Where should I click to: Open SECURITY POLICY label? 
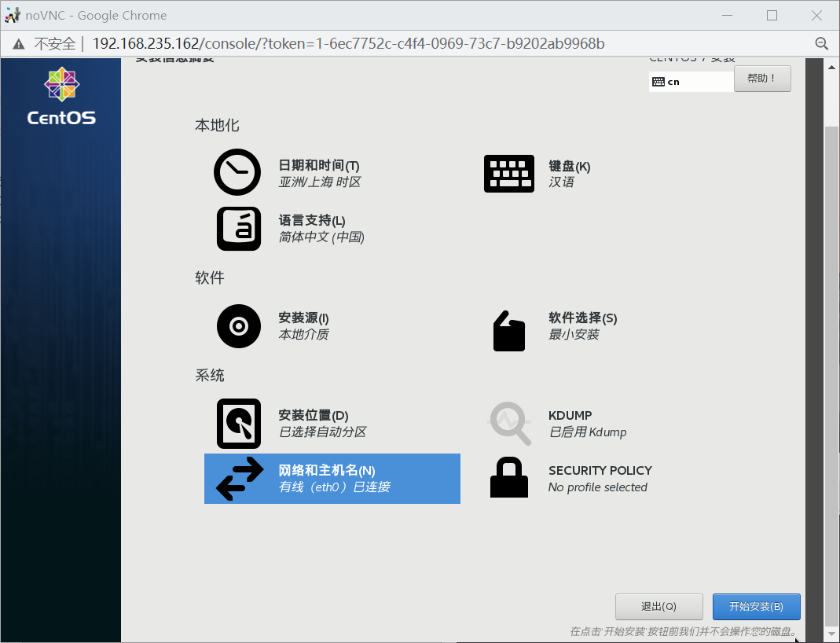pyautogui.click(x=600, y=470)
